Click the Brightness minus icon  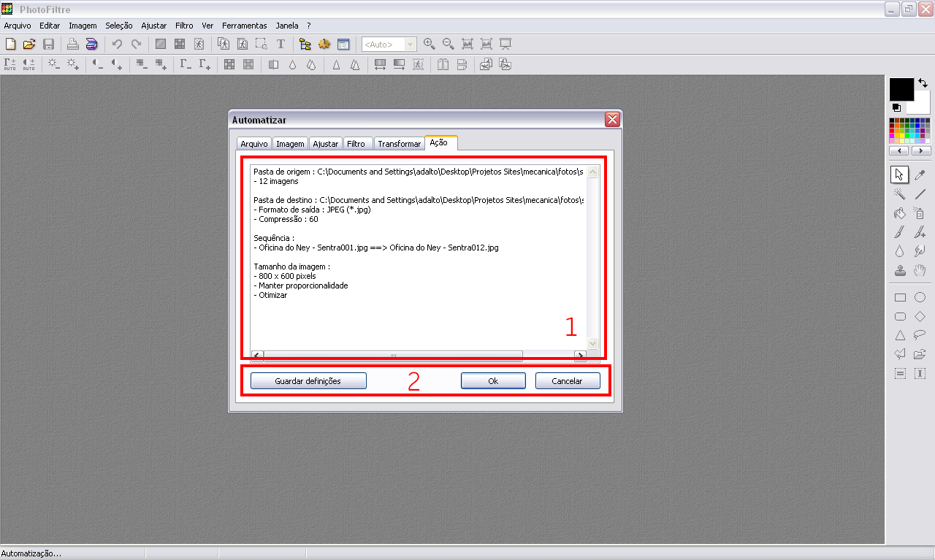[x=54, y=64]
